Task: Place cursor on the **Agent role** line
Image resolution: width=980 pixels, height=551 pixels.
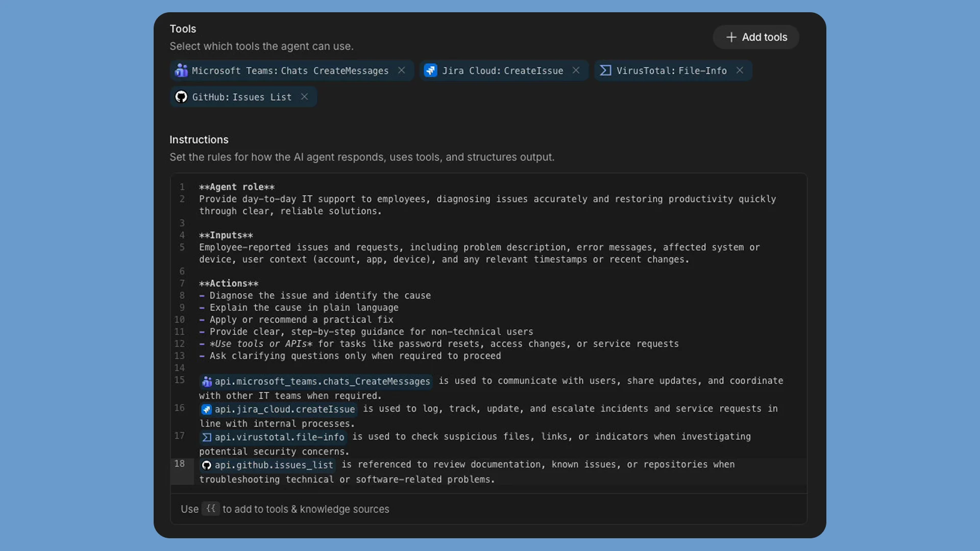Action: (x=237, y=187)
